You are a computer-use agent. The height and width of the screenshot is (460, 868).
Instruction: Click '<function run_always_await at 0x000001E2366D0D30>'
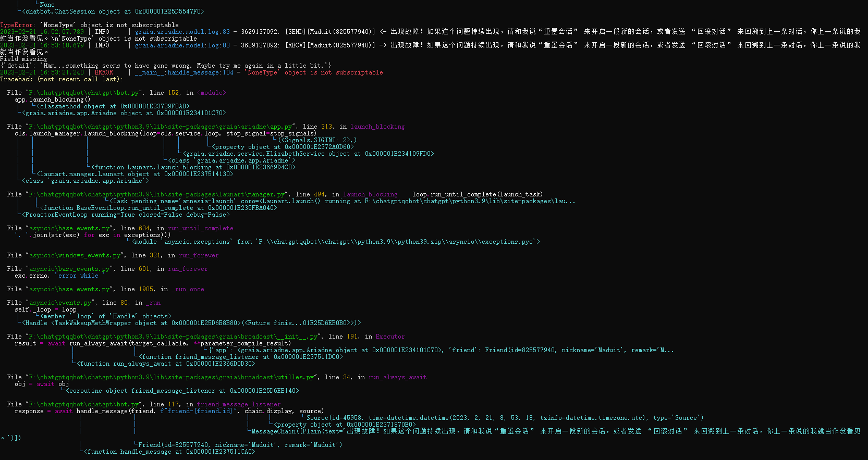[x=166, y=364]
